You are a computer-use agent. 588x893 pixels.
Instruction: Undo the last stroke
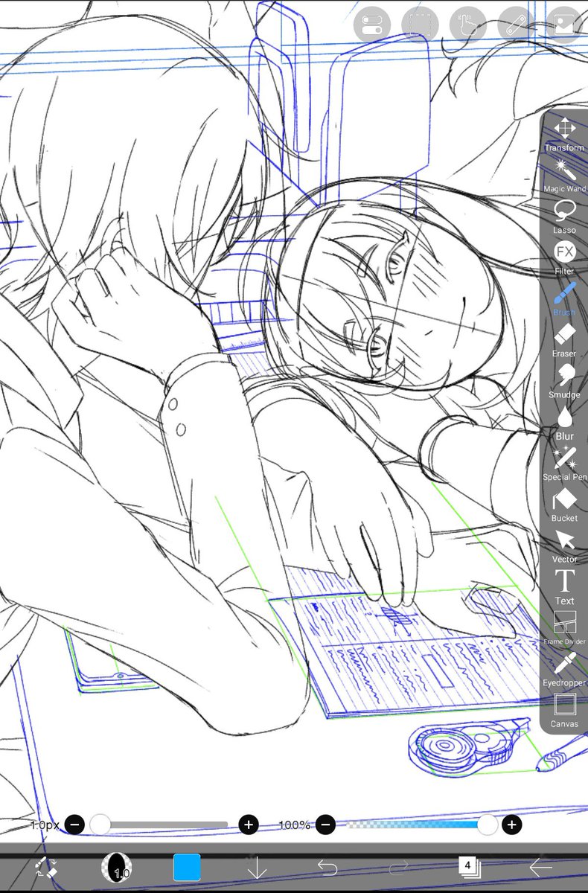tap(327, 868)
